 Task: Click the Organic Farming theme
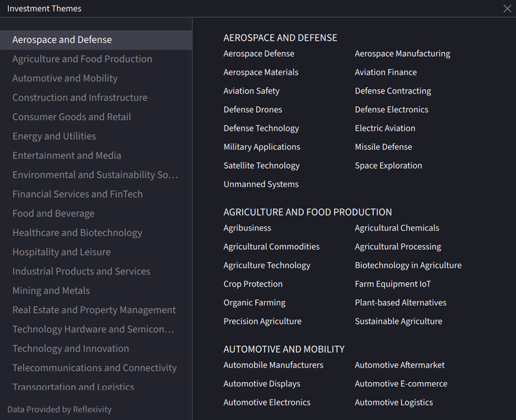[254, 303]
